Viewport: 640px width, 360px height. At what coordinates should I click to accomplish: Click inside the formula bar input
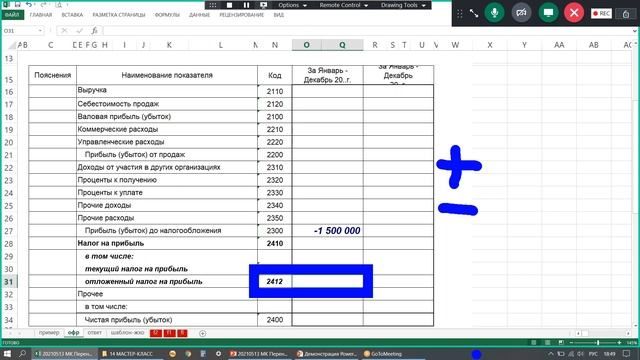tap(367, 31)
